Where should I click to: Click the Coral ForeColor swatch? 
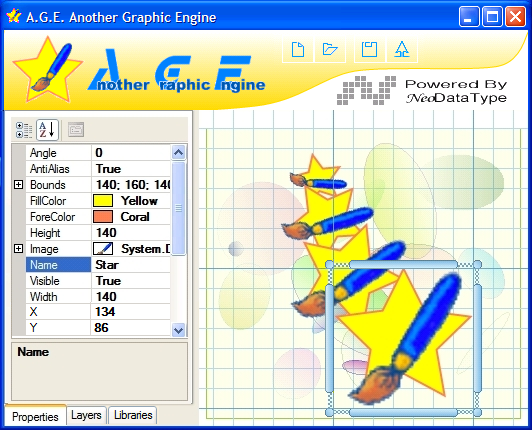click(103, 217)
